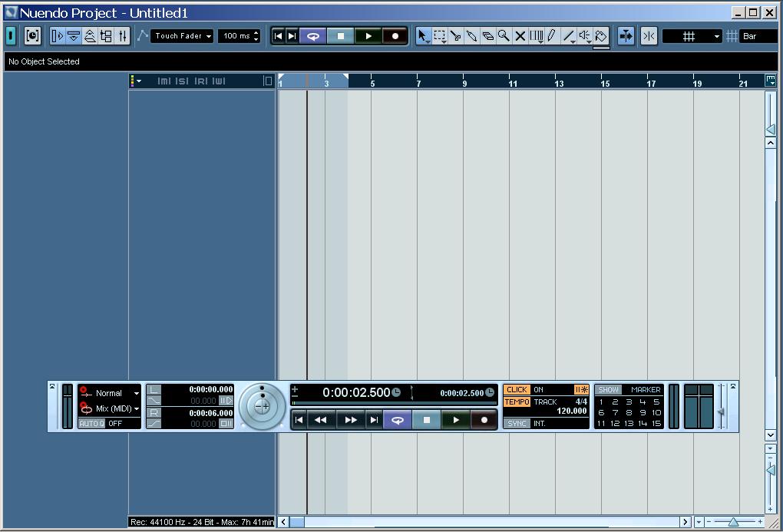Image resolution: width=783 pixels, height=532 pixels.
Task: Go to previous marker in top toolbar
Action: tap(278, 36)
